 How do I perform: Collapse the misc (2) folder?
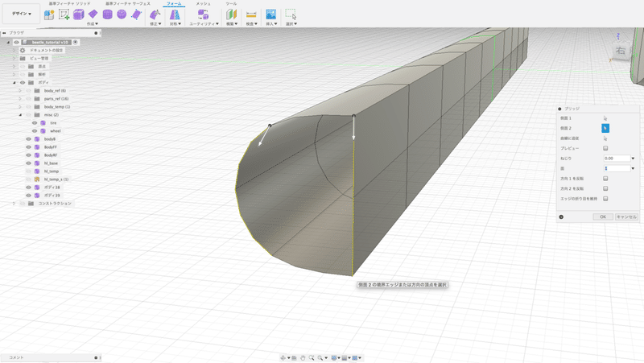point(19,115)
